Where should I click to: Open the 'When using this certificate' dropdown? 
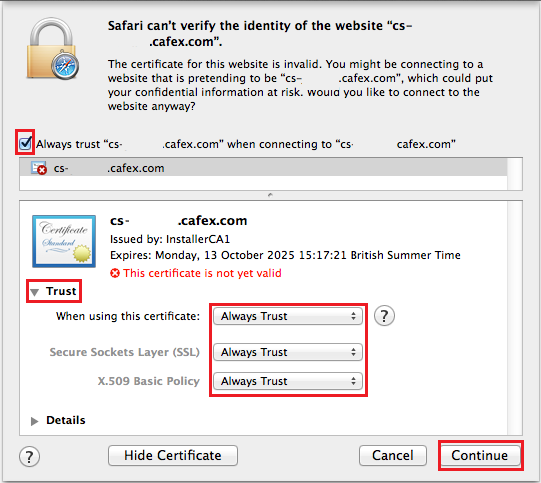[x=288, y=316]
